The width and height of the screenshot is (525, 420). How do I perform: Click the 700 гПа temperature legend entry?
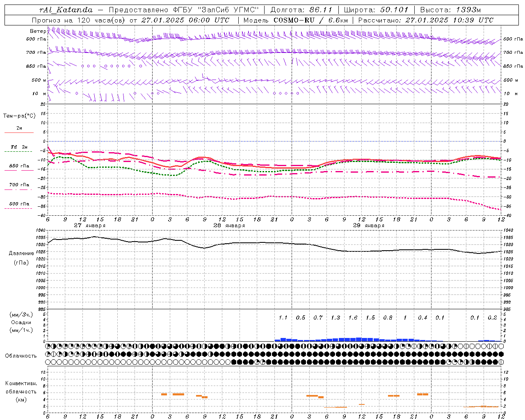click(x=19, y=185)
